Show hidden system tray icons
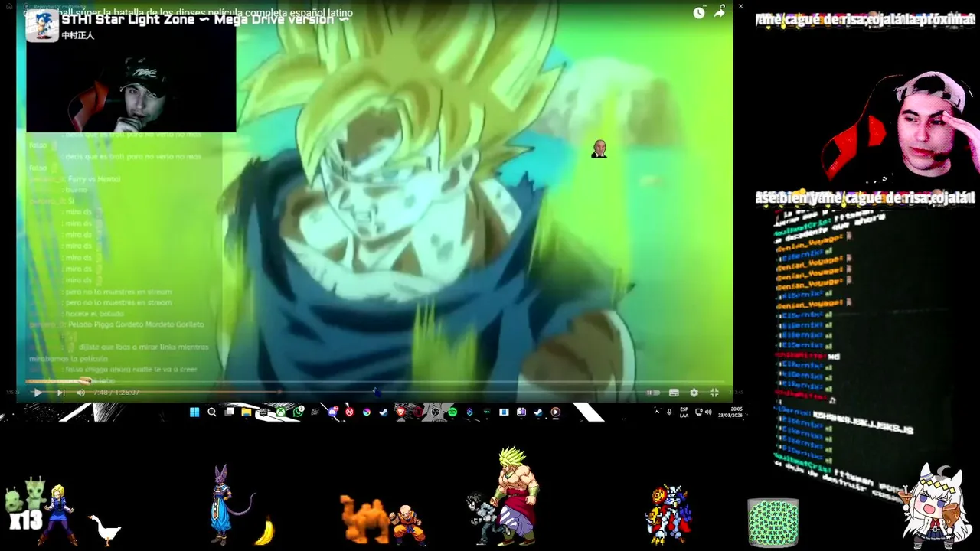 [656, 412]
